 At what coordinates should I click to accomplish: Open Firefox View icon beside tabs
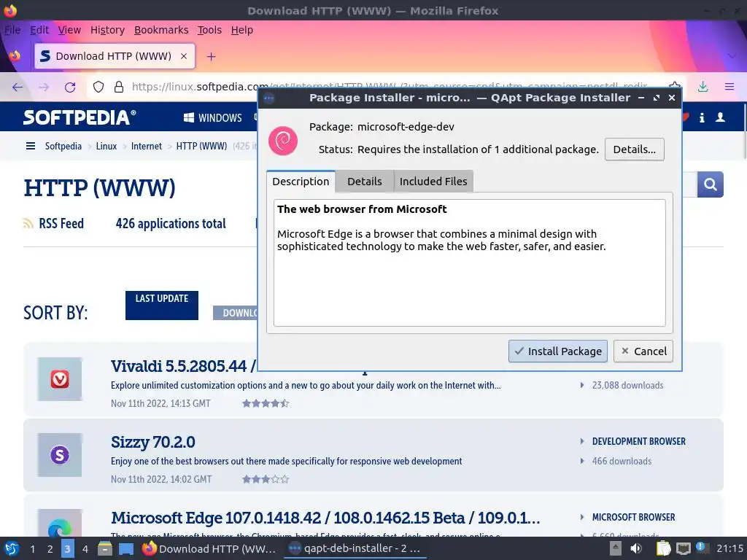[15, 56]
